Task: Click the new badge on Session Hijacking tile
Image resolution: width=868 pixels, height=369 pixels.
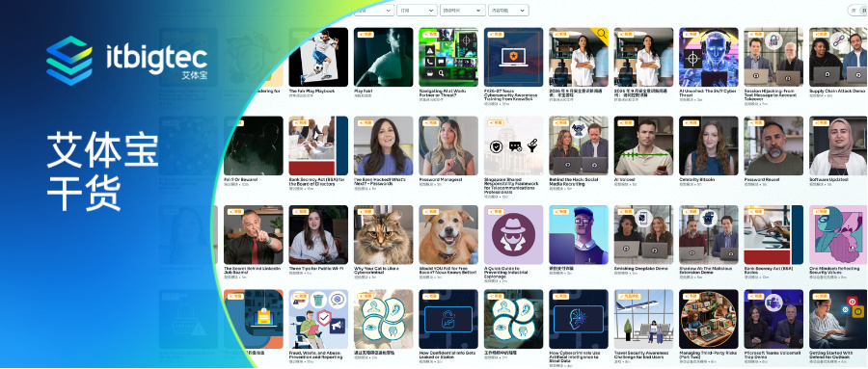Action: pos(756,35)
